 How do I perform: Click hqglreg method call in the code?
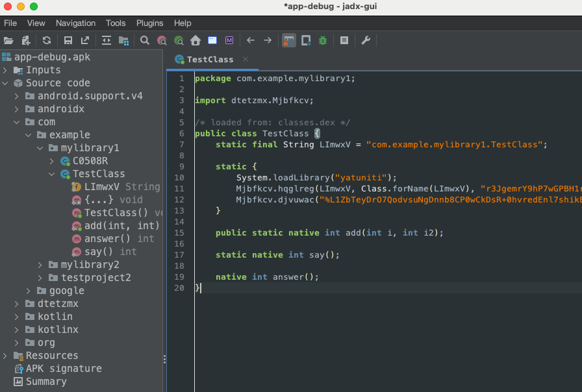click(x=296, y=189)
